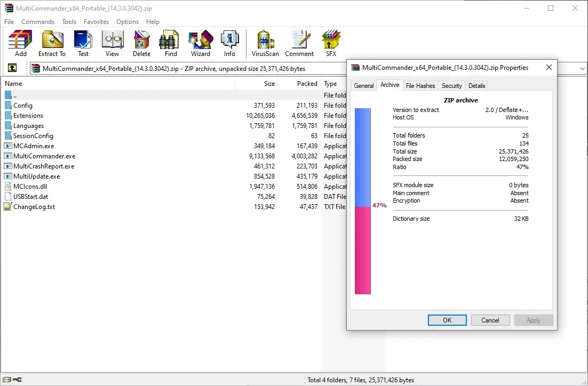Screen dimensions: 588x386
Task: Click the Add toolbar icon
Action: click(x=20, y=43)
